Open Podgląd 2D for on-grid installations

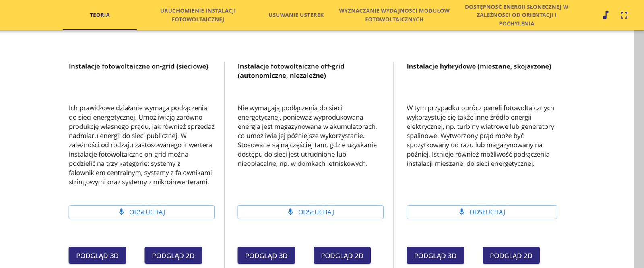[x=173, y=256]
